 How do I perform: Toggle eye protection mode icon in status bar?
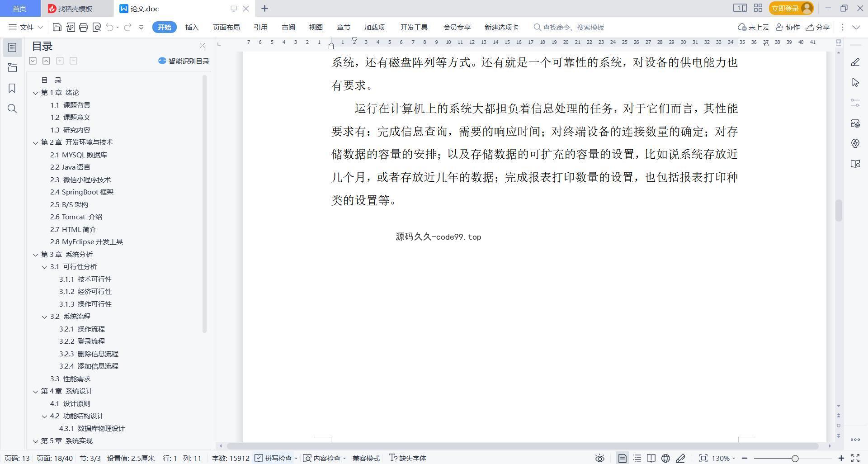pos(600,458)
